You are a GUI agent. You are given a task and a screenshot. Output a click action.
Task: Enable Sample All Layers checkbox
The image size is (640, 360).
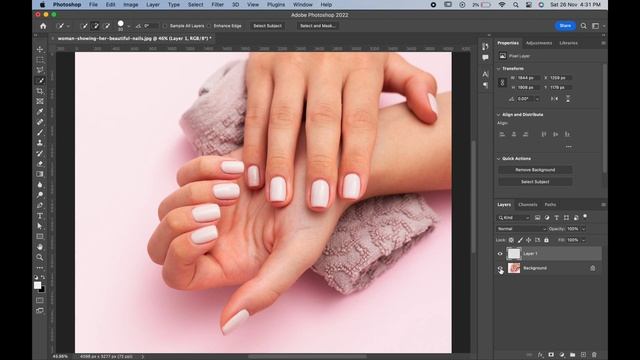(165, 26)
